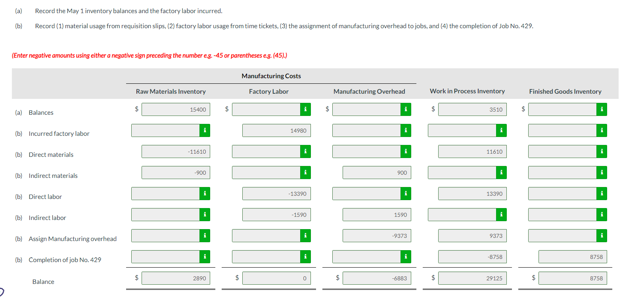Click the red negative amounts instruction text
This screenshot has height=297, width=644.
pyautogui.click(x=149, y=55)
